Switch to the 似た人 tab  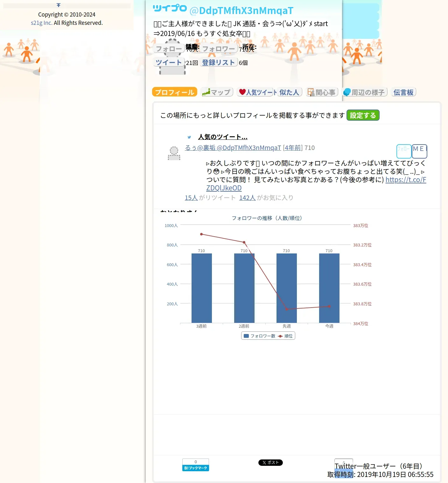pos(289,92)
